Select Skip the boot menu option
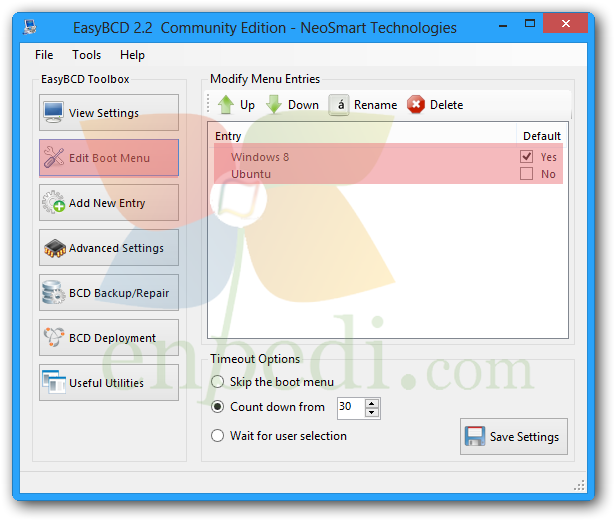 click(218, 382)
